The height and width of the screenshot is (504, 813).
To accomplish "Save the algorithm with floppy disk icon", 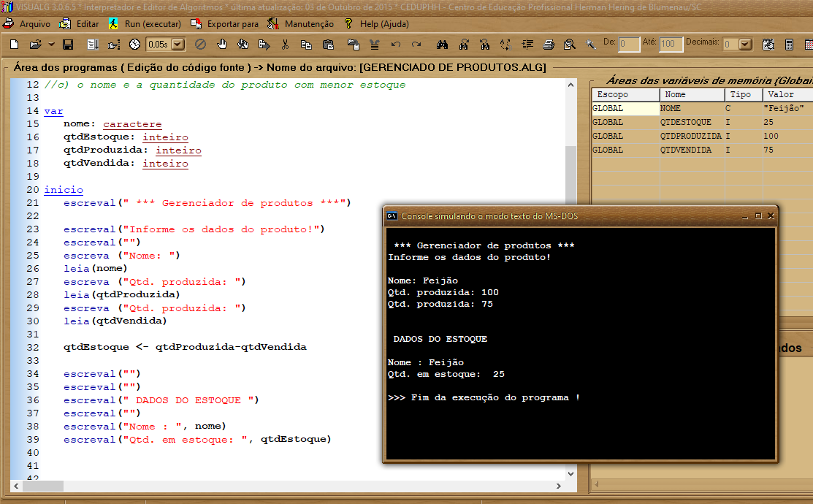I will [68, 45].
